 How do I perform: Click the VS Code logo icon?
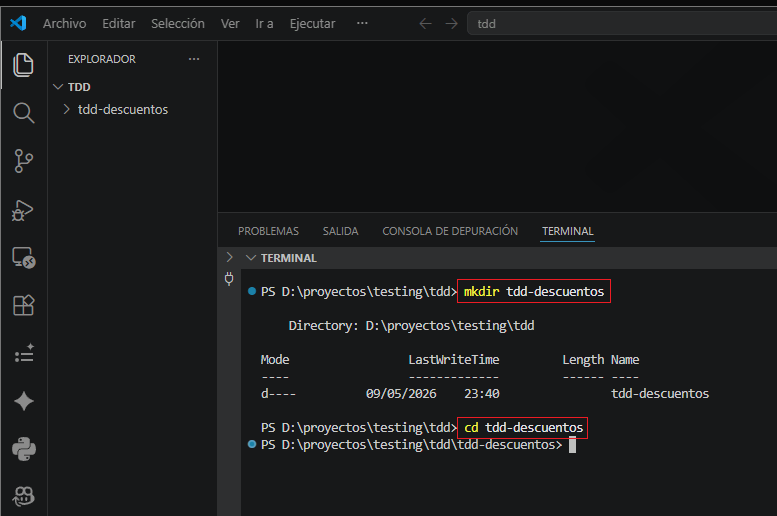coord(18,23)
